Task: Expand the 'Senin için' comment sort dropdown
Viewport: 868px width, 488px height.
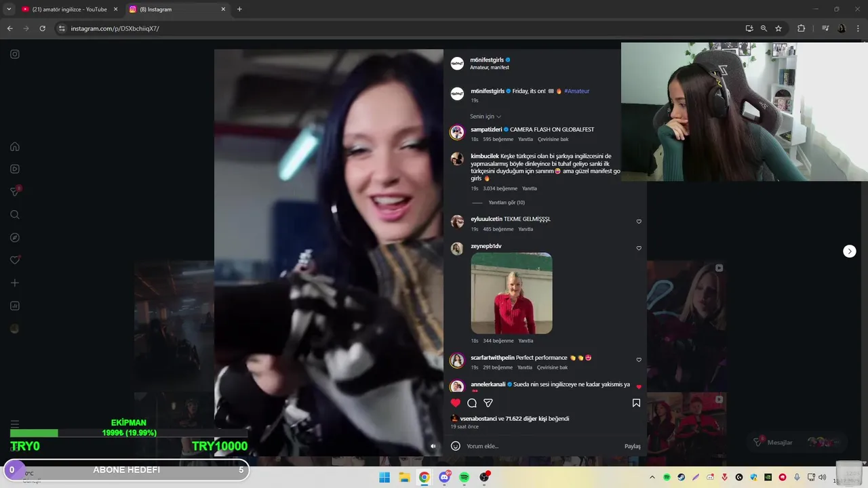Action: click(x=486, y=117)
